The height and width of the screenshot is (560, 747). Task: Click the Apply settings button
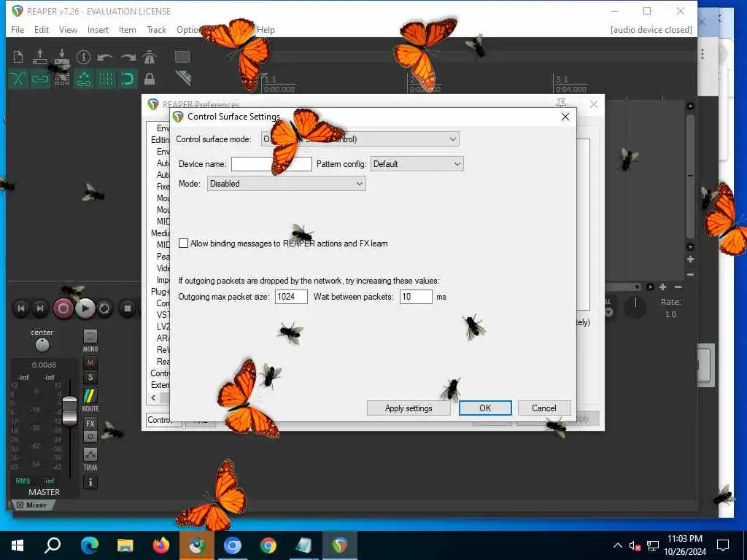tap(409, 408)
